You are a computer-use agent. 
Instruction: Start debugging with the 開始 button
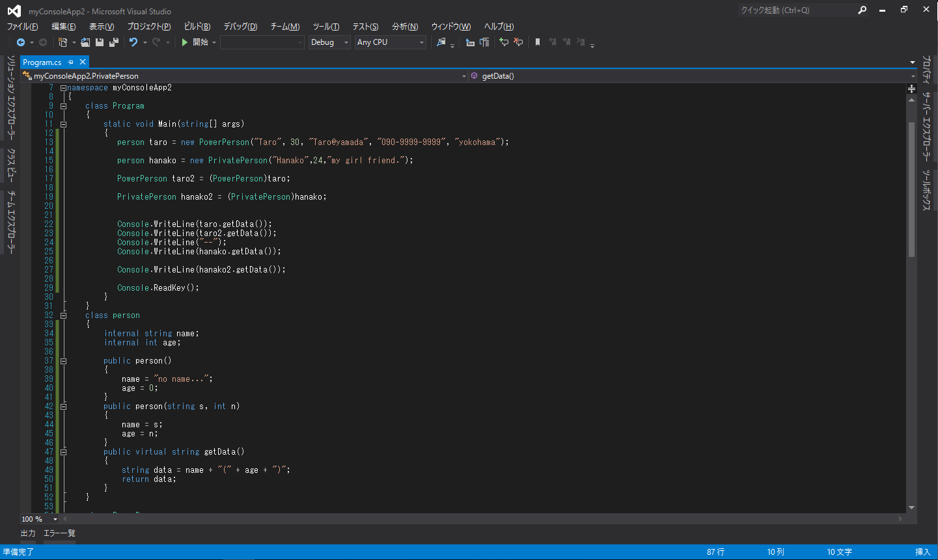pos(195,42)
